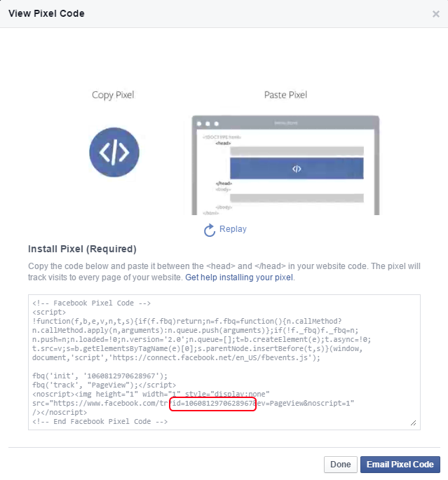The height and width of the screenshot is (480, 448).
Task: Click the Replay link text
Action: [x=233, y=229]
